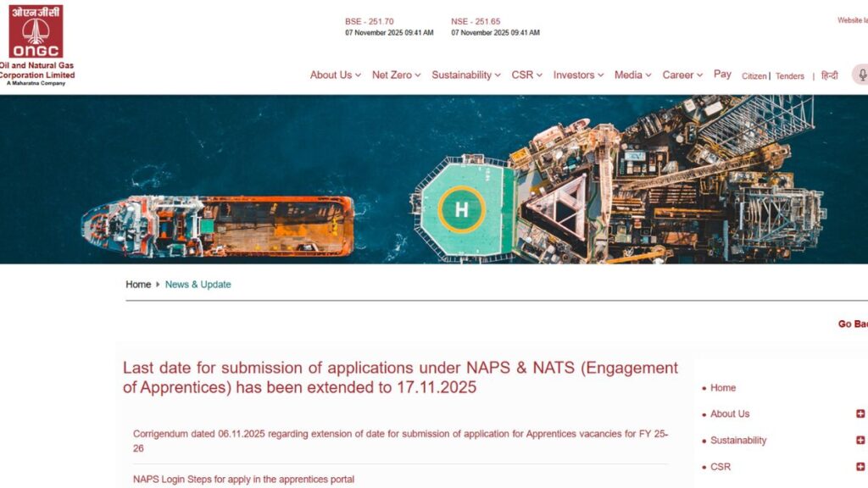868x488 pixels.
Task: Expand the Career menu chevron
Action: click(701, 75)
